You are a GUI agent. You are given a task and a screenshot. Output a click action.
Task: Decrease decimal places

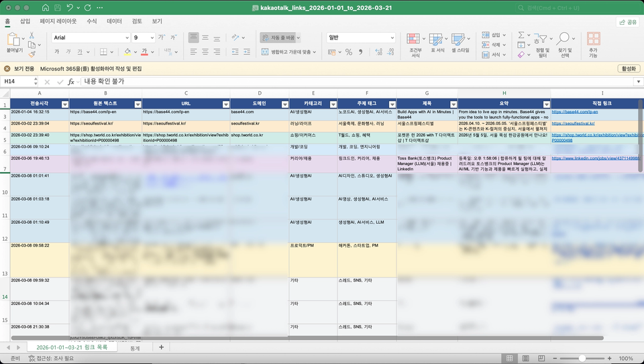coord(390,52)
